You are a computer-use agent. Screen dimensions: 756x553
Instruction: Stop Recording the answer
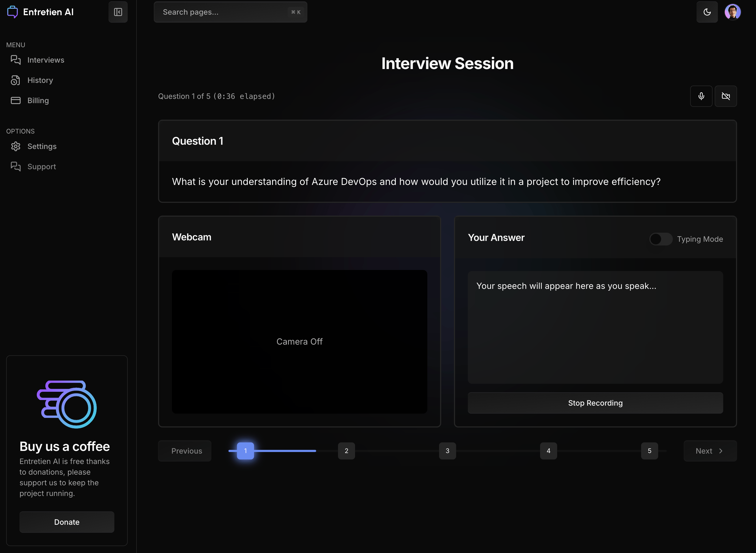pos(595,403)
